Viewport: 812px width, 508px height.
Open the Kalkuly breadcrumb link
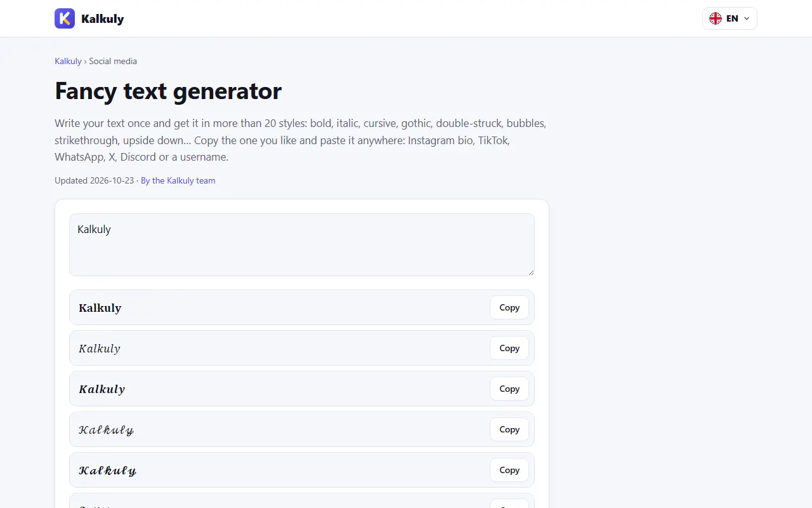pyautogui.click(x=68, y=61)
